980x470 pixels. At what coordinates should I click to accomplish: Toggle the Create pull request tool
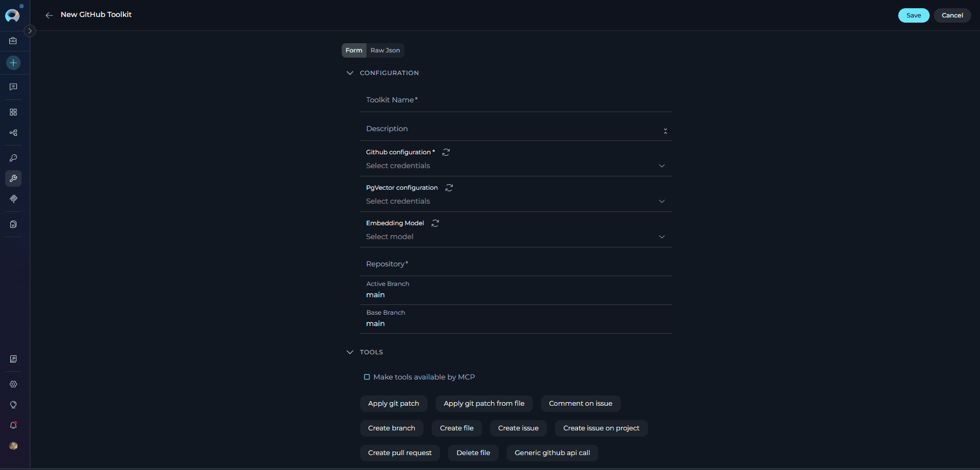click(x=400, y=453)
